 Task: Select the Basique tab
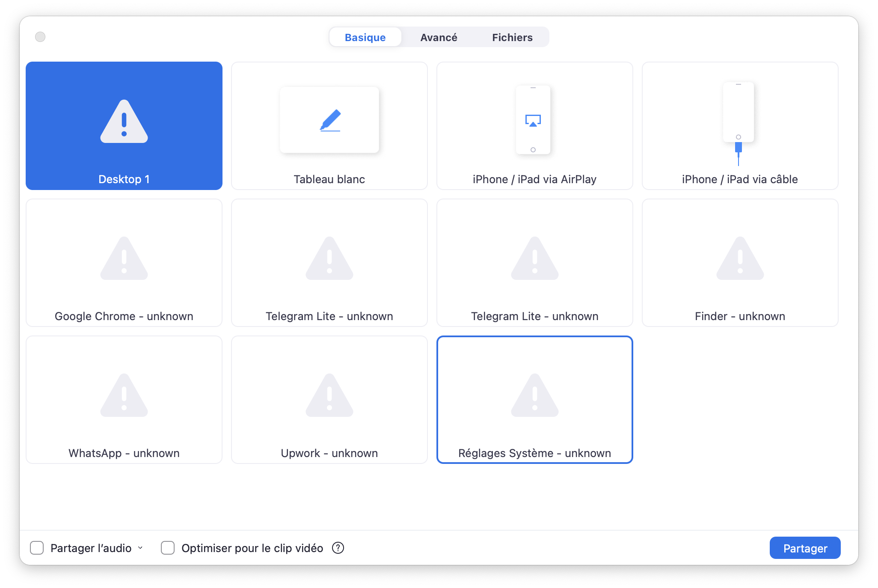(365, 37)
